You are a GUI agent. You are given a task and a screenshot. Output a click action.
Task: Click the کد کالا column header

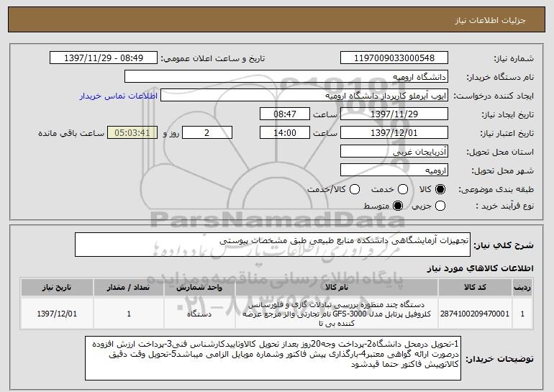475,288
